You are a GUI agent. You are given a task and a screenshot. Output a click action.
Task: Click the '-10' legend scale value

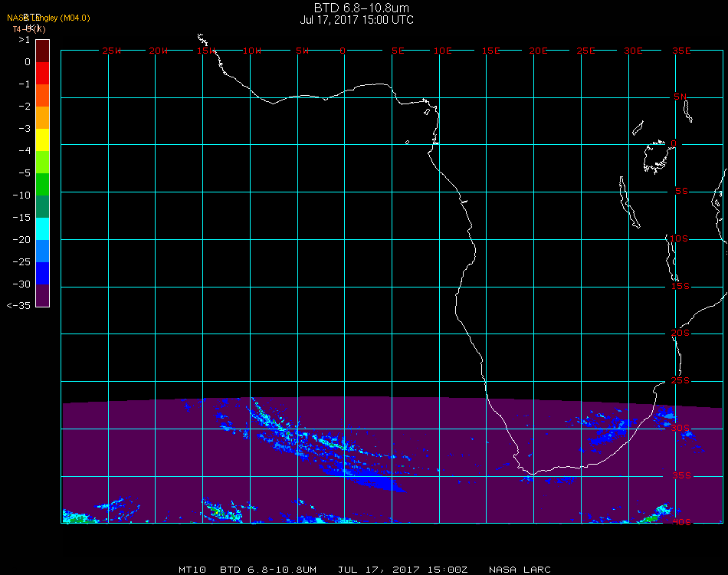click(23, 195)
